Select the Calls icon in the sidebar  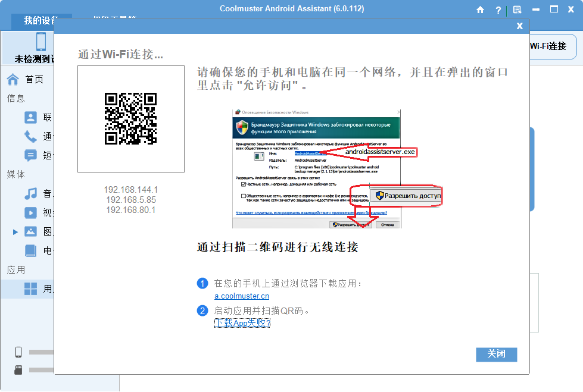30,136
